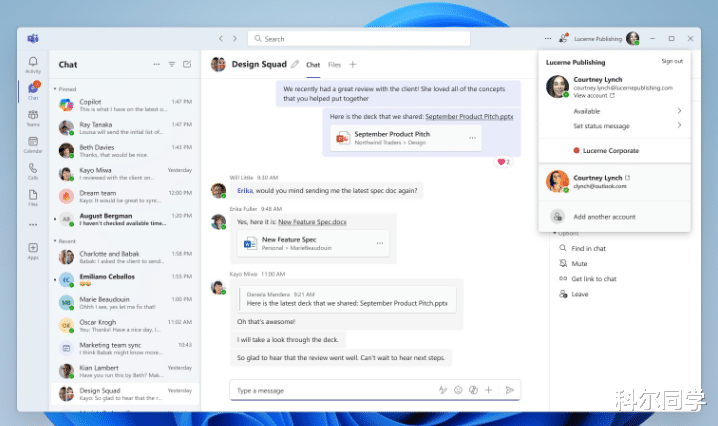Open the Charlotte and Babak chat
Viewport: 718px width, 426px height.
tap(125, 257)
